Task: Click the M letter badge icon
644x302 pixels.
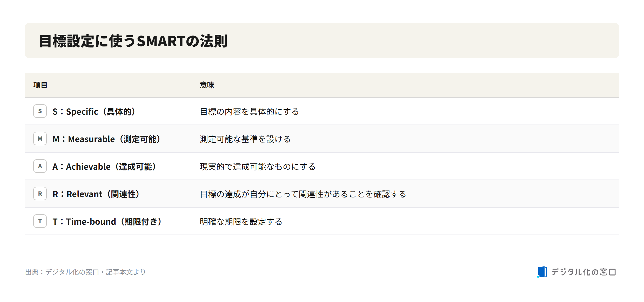Action: 40,139
